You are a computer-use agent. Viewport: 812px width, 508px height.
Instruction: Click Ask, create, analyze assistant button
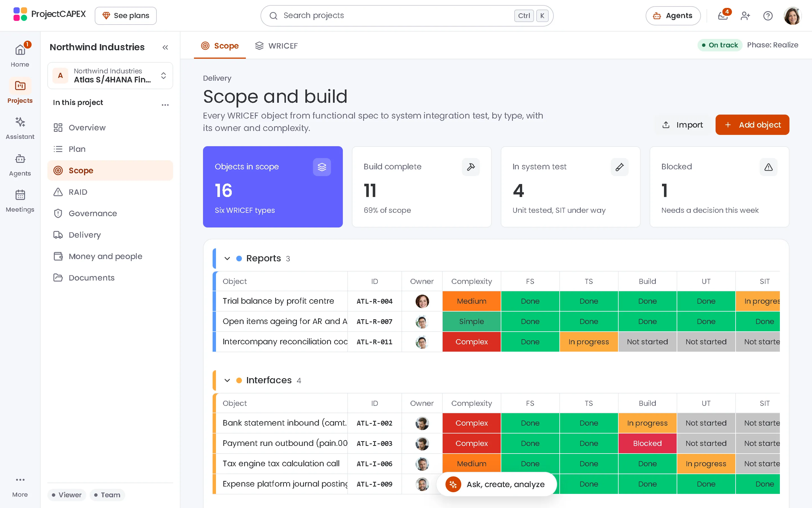coord(496,484)
